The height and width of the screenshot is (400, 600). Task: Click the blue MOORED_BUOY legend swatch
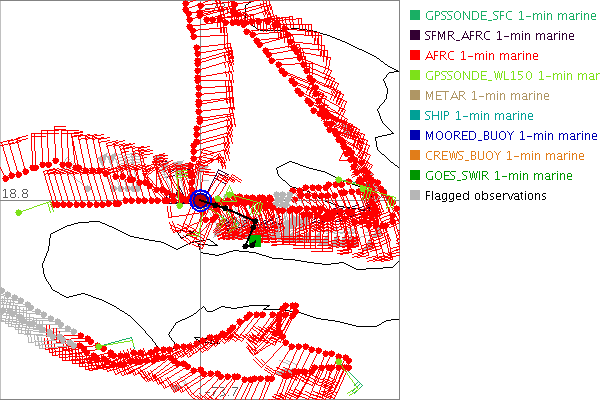[413, 136]
